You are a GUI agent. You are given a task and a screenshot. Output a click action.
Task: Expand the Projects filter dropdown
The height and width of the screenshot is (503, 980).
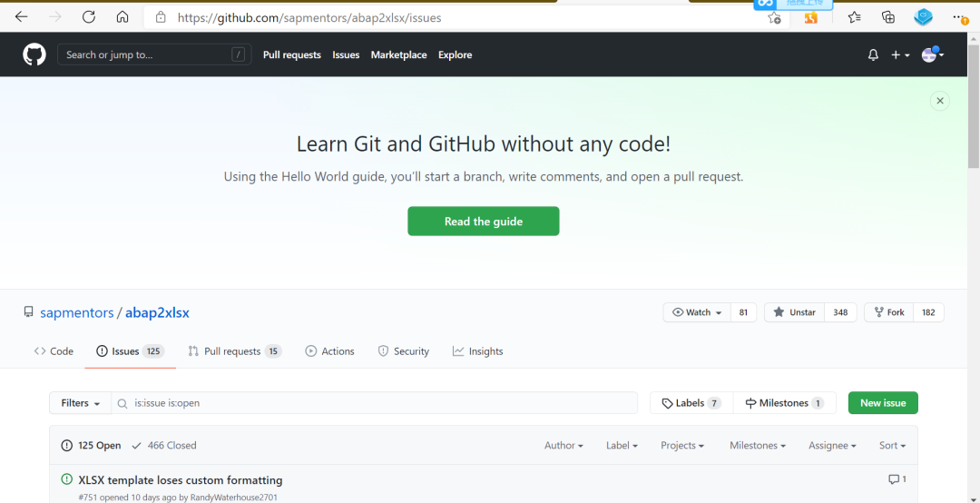coord(682,446)
